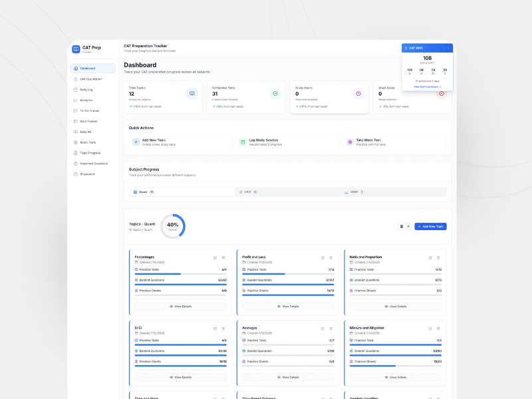Click edit icon on Ratio and Proportion
This screenshot has width=532, height=399.
point(430,257)
